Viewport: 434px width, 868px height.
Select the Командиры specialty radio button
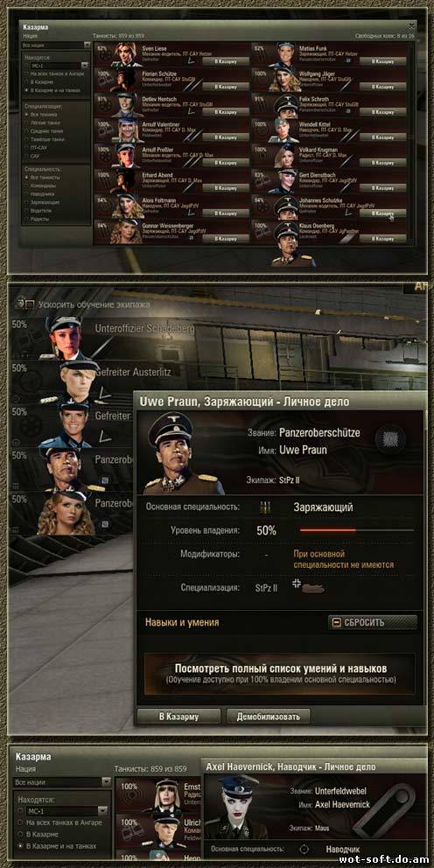pyautogui.click(x=26, y=186)
